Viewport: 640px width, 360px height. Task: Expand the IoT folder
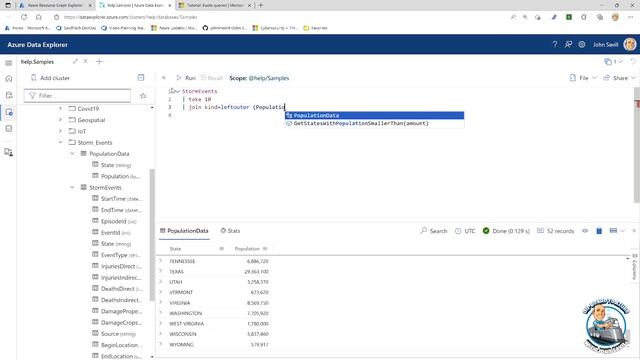60,131
